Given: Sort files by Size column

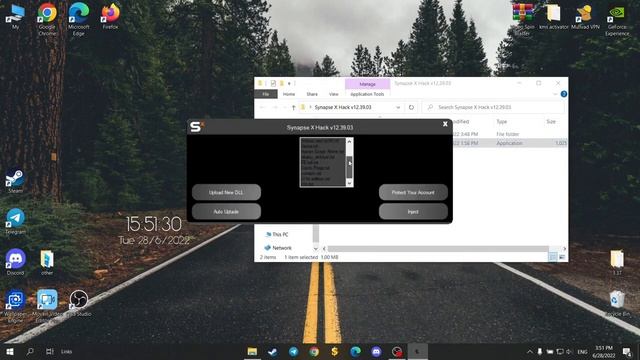Looking at the screenshot, I should (551, 122).
